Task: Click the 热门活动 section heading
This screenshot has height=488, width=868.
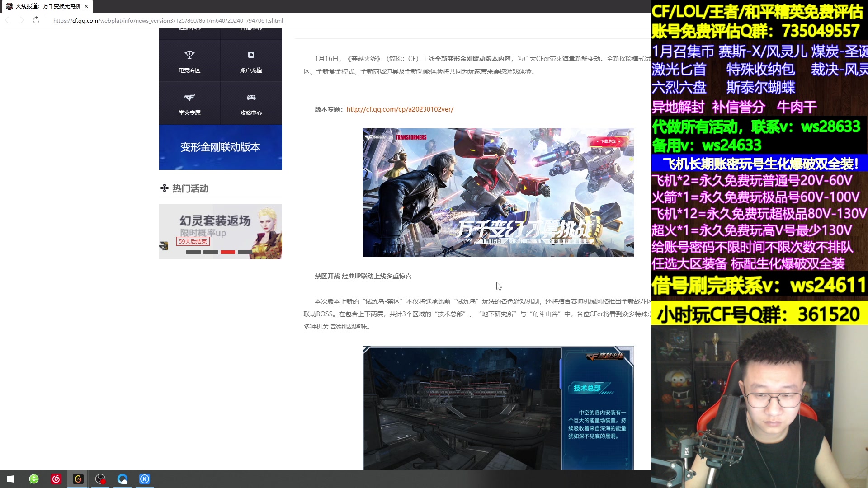Action: click(x=190, y=188)
